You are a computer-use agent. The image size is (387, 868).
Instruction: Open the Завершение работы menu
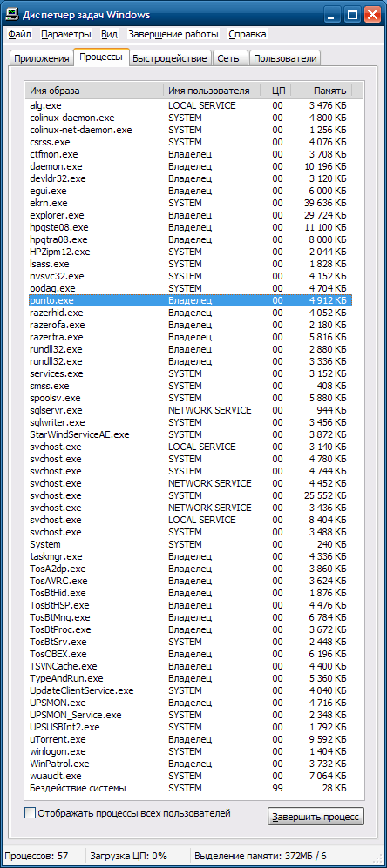tap(173, 34)
